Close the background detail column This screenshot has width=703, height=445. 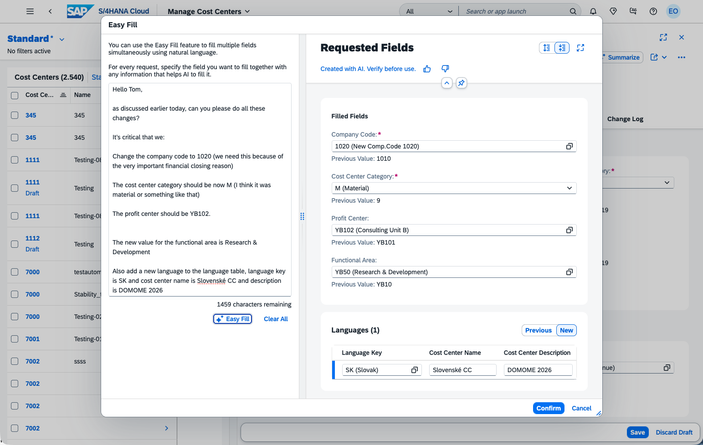[681, 38]
